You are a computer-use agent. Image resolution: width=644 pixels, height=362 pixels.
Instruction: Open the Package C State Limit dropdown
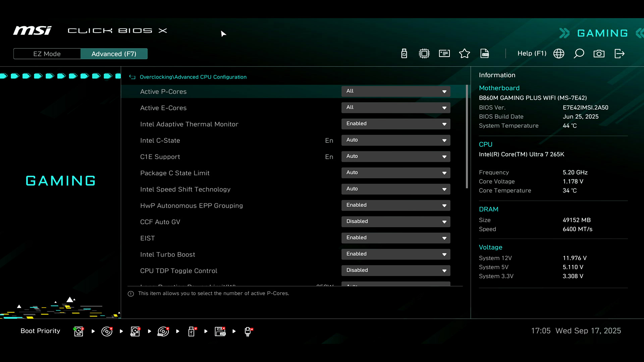[x=396, y=173]
